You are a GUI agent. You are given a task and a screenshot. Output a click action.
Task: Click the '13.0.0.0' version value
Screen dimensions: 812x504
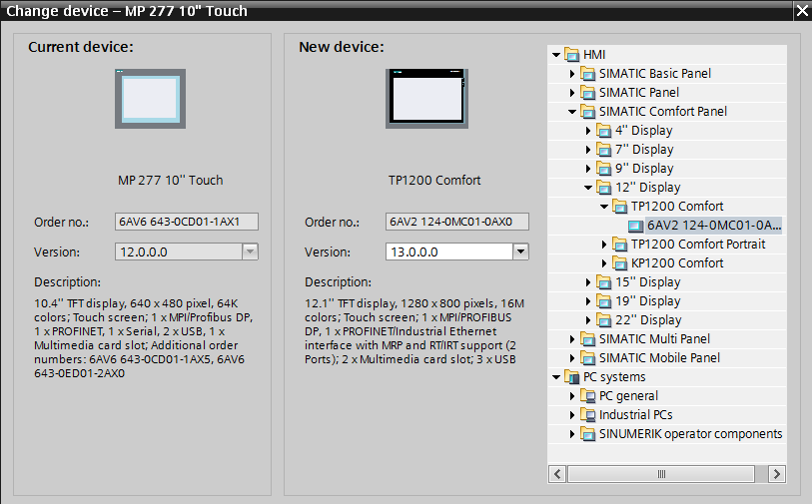click(x=414, y=252)
